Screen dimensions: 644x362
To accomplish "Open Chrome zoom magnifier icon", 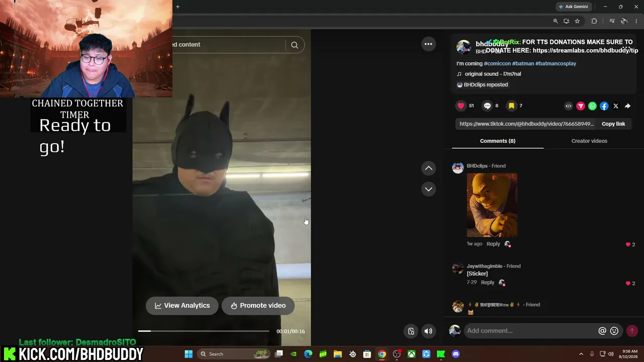I will click(555, 21).
